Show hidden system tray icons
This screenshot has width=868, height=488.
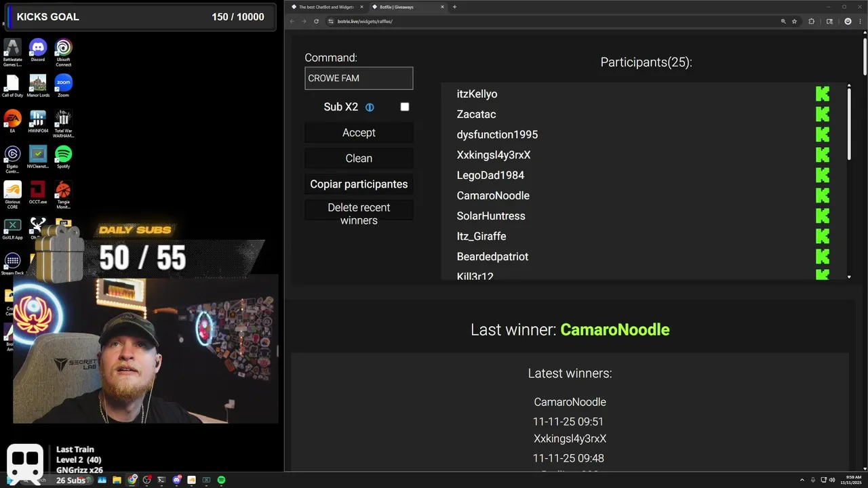802,480
